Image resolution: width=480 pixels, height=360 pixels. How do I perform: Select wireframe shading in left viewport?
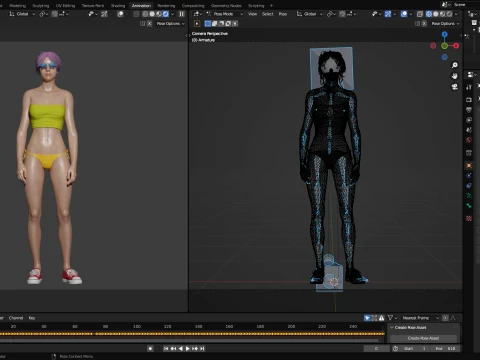point(145,14)
